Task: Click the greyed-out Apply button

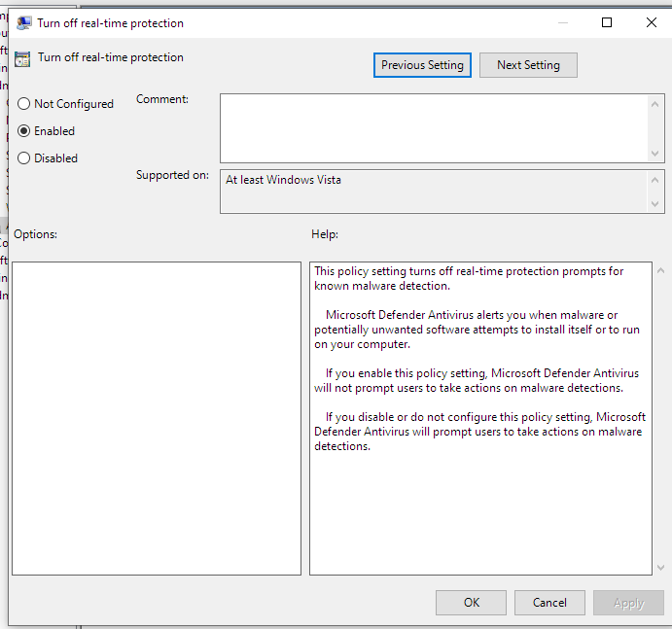Action: [x=628, y=603]
